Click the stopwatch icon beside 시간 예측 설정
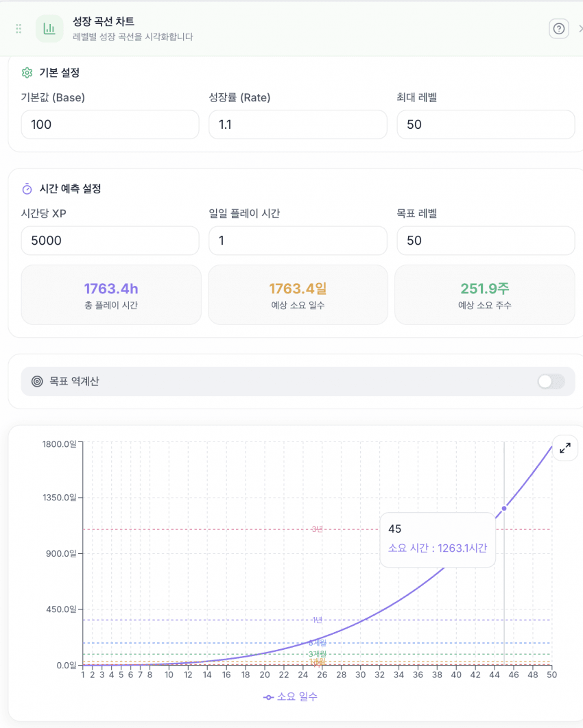583x728 pixels. point(27,189)
